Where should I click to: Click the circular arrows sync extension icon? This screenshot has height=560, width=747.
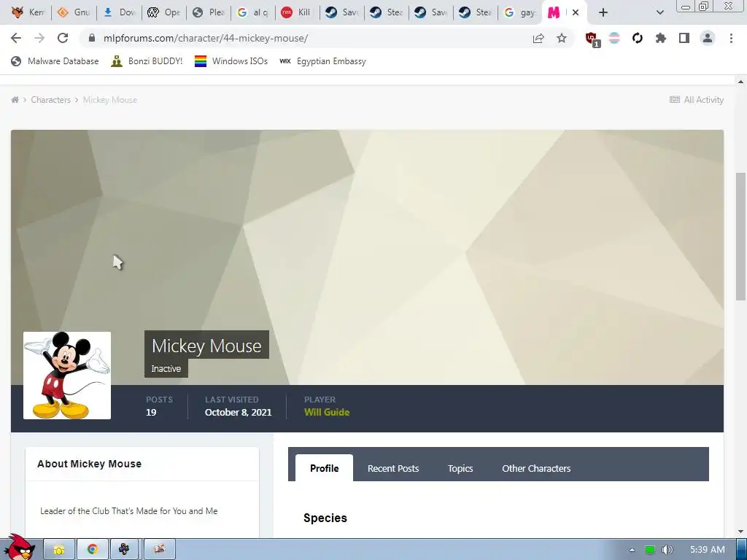(638, 38)
